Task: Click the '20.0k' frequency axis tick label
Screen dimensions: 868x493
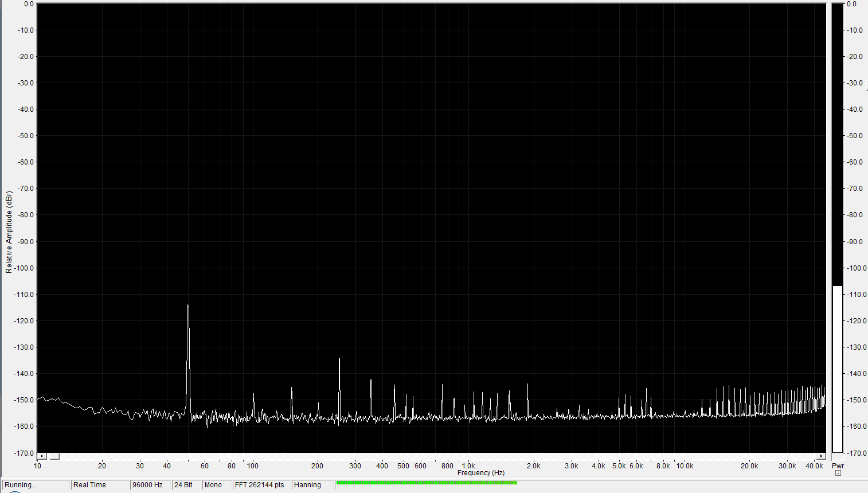Action: [x=749, y=466]
